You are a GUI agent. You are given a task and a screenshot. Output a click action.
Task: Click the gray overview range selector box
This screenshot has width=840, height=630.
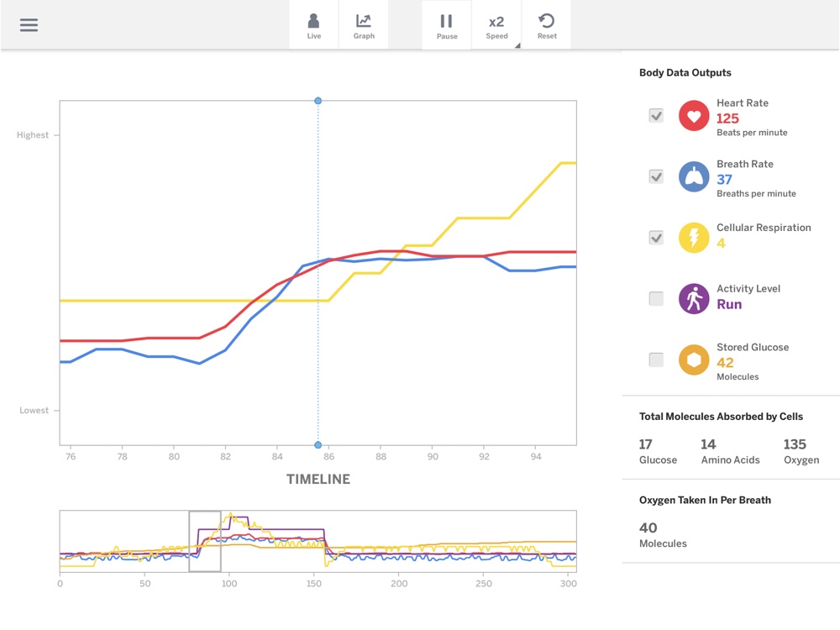tap(205, 541)
